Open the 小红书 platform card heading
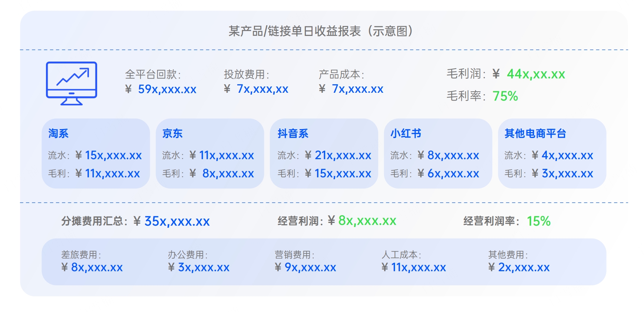This screenshot has width=644, height=312. point(406,134)
